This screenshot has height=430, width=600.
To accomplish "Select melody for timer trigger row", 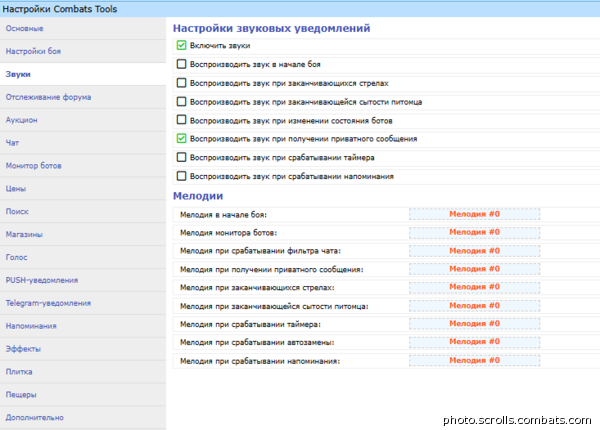I will [474, 323].
